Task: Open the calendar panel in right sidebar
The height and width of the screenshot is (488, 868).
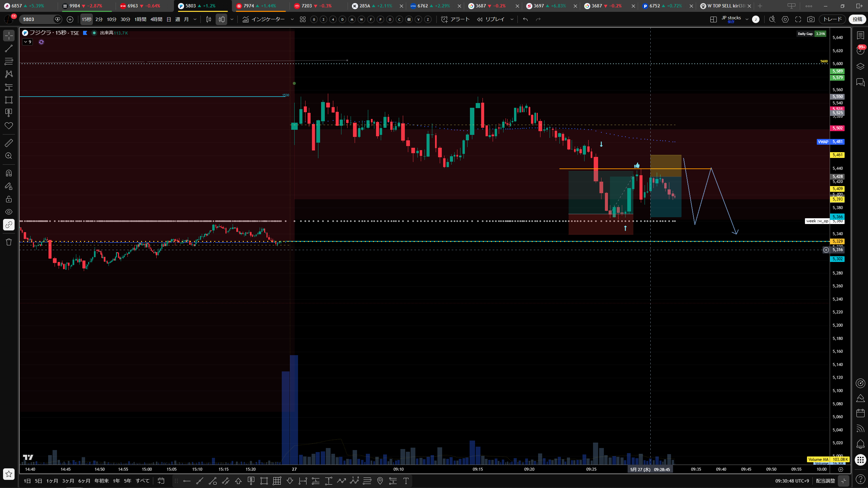Action: tap(861, 413)
